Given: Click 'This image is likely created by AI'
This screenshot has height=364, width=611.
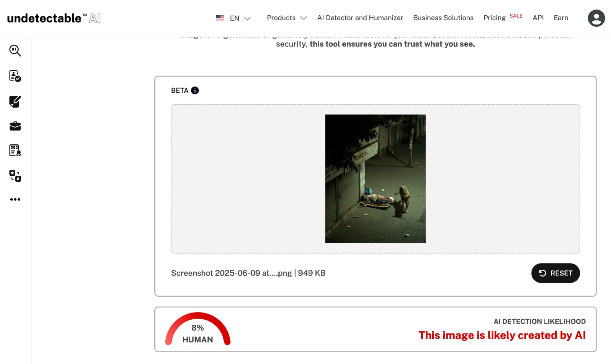Looking at the screenshot, I should [502, 335].
